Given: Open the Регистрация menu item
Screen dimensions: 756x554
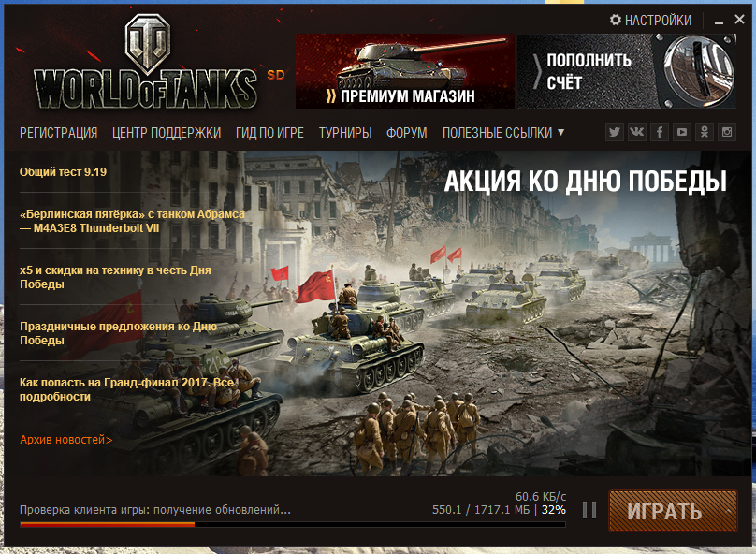Looking at the screenshot, I should pos(58,133).
